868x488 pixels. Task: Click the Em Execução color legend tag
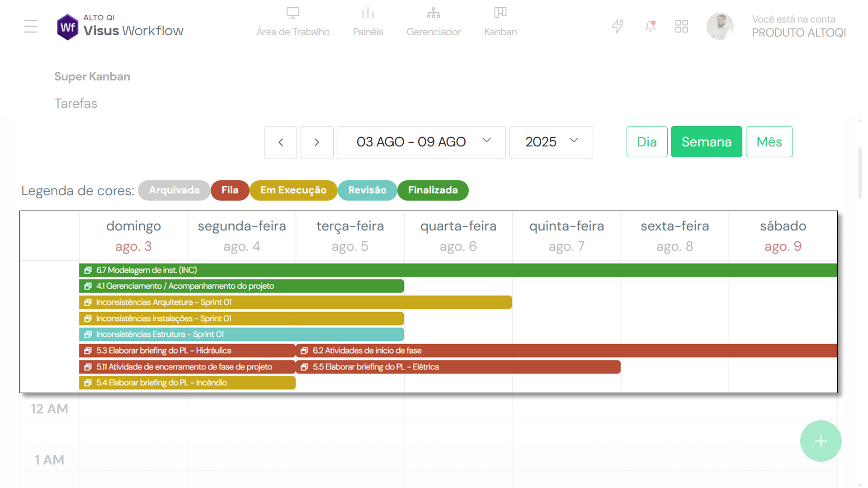pos(293,190)
